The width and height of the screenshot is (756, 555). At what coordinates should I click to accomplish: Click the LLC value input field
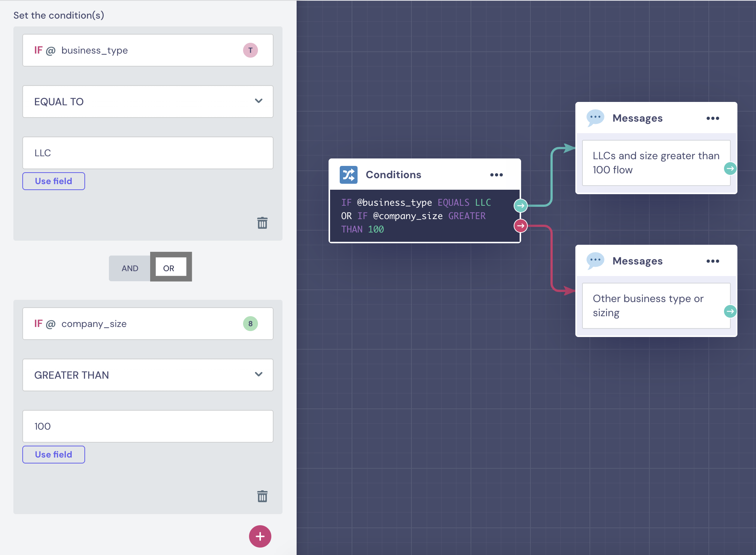148,153
